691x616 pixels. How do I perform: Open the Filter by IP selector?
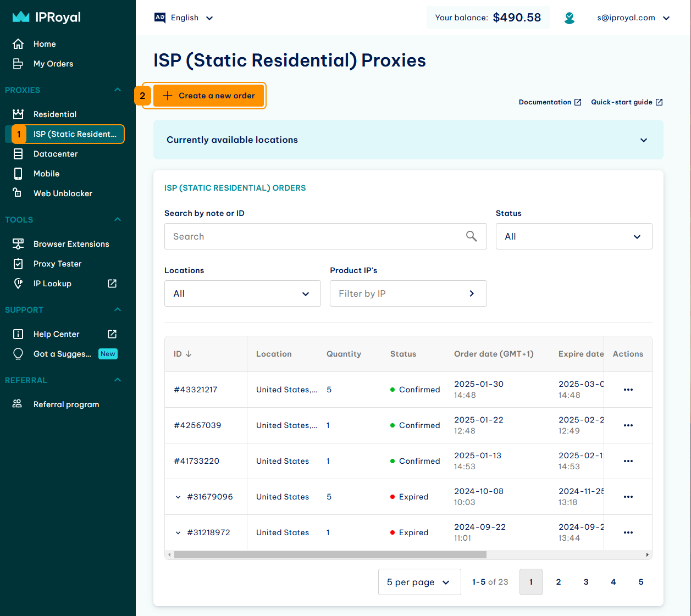[408, 293]
